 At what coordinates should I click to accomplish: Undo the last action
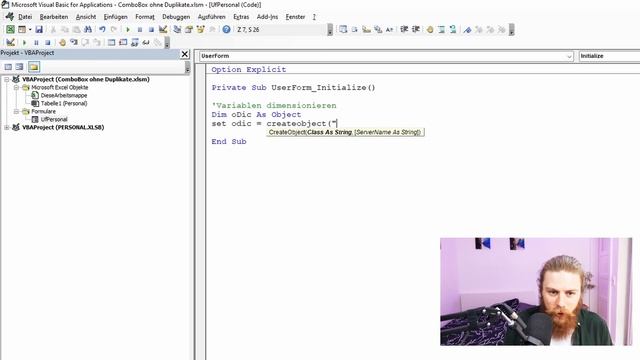pos(102,29)
